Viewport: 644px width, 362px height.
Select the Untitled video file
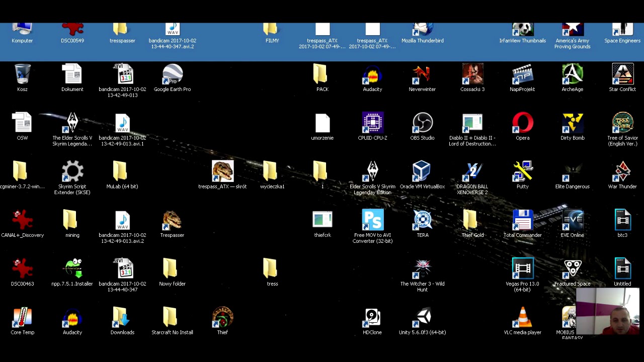622,273
